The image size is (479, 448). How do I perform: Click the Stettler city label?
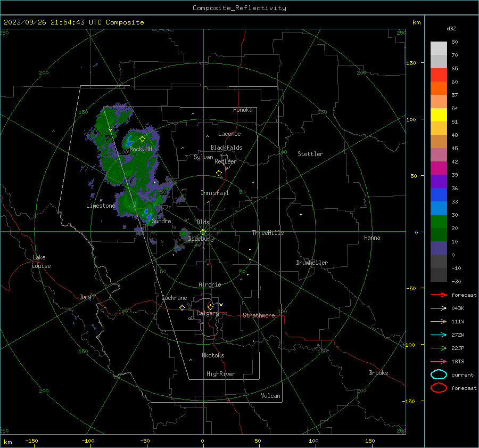pos(310,154)
